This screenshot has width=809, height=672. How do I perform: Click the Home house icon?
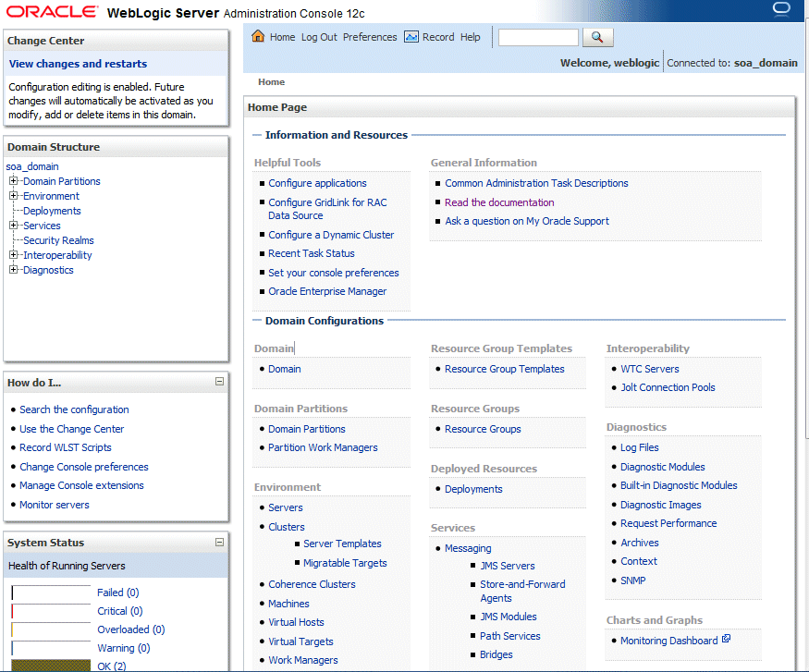tap(258, 36)
